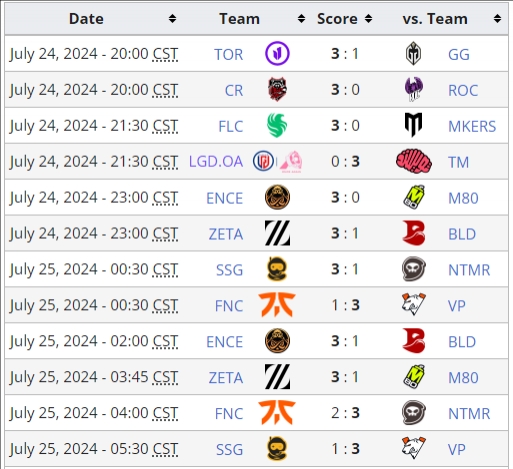The width and height of the screenshot is (513, 469).
Task: Open the Team Falcons green logo
Action: [277, 125]
